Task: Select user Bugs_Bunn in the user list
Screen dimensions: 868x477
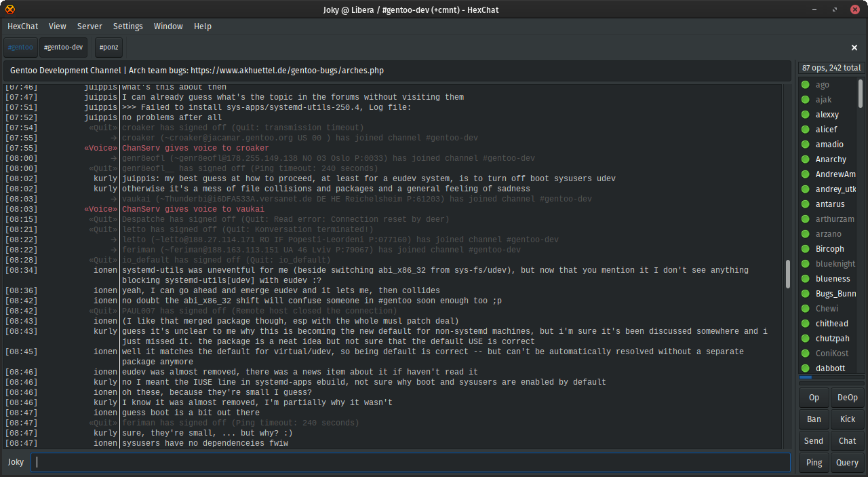Action: coord(835,294)
